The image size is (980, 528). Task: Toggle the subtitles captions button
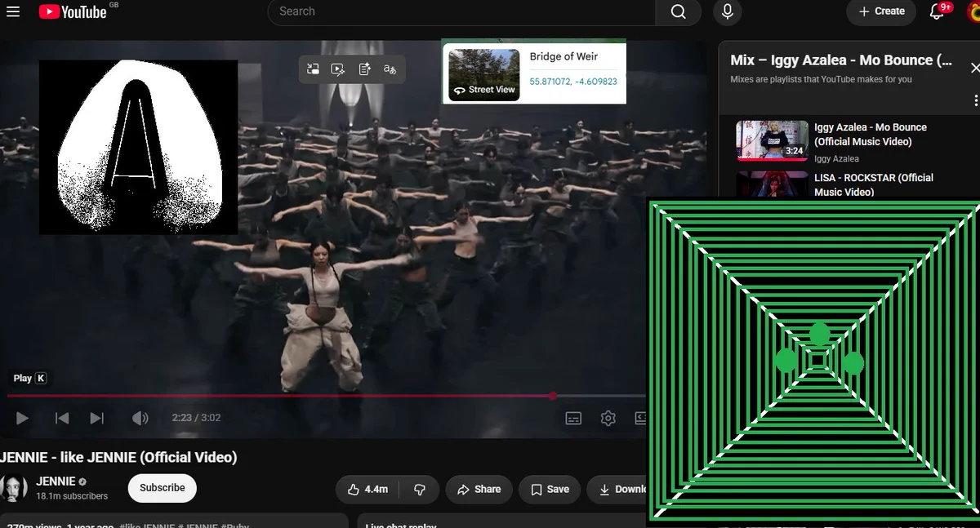pos(574,418)
